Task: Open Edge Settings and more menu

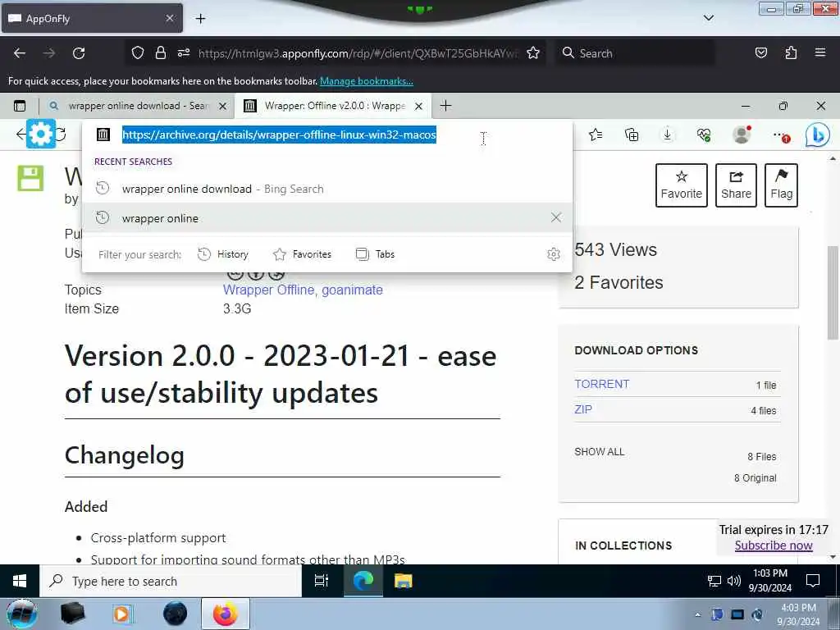Action: (x=781, y=135)
